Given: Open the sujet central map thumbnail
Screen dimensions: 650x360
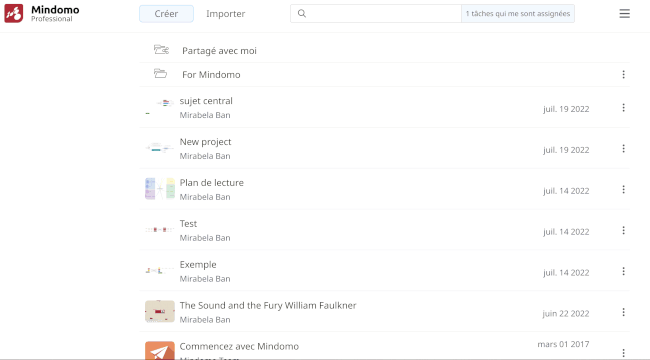Looking at the screenshot, I should tap(160, 107).
